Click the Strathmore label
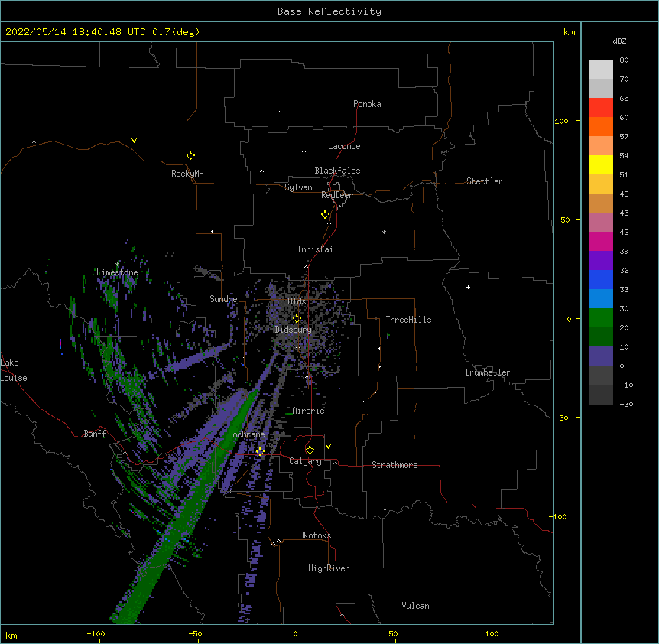Screen dimensions: 659x644 pyautogui.click(x=394, y=465)
